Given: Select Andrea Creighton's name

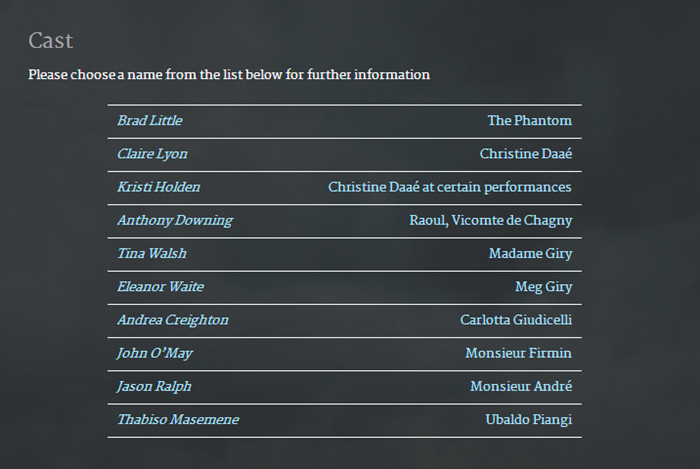Looking at the screenshot, I should pos(172,320).
